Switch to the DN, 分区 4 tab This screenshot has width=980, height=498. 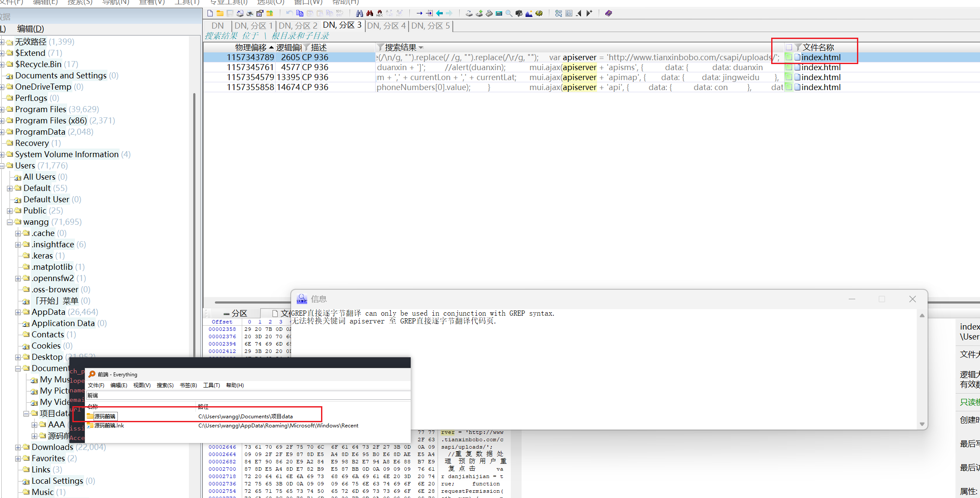click(x=386, y=26)
